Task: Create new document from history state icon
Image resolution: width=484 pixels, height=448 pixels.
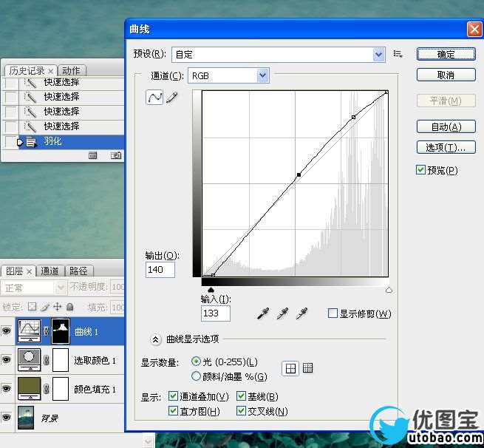Action: (92, 155)
